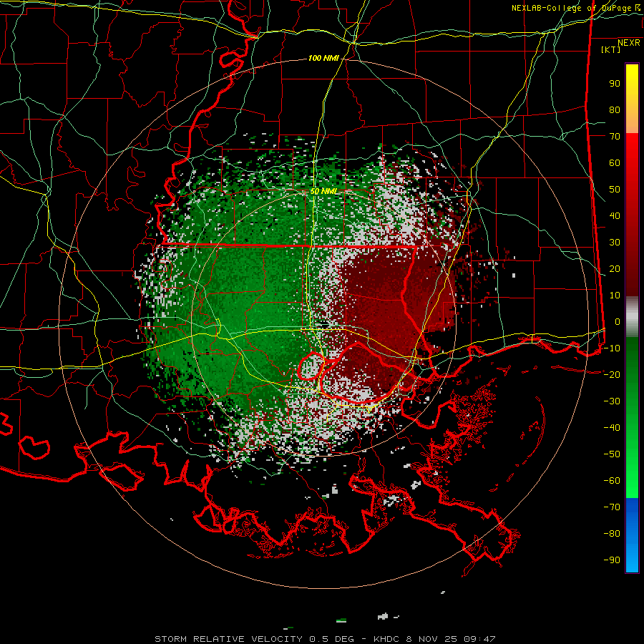Click the "50 NMI" range ring label
This screenshot has height=644, width=644.
point(323,191)
